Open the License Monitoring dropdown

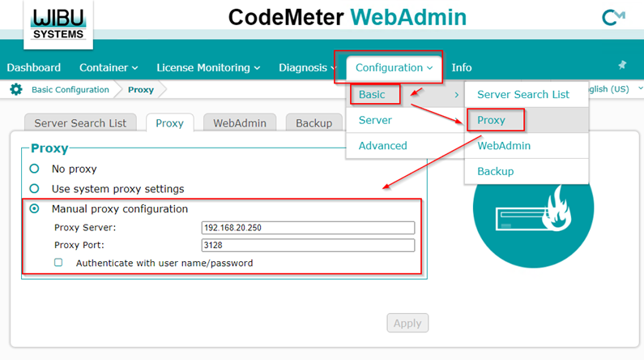coord(208,67)
